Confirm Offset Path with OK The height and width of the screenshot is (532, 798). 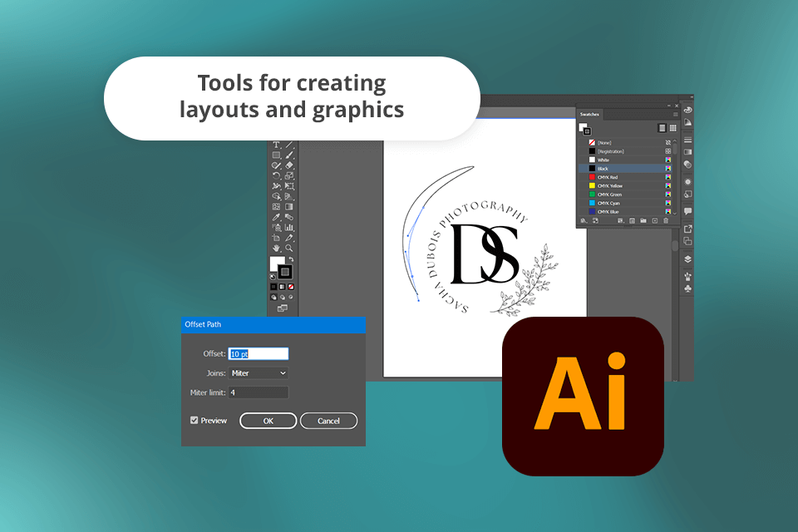(268, 421)
